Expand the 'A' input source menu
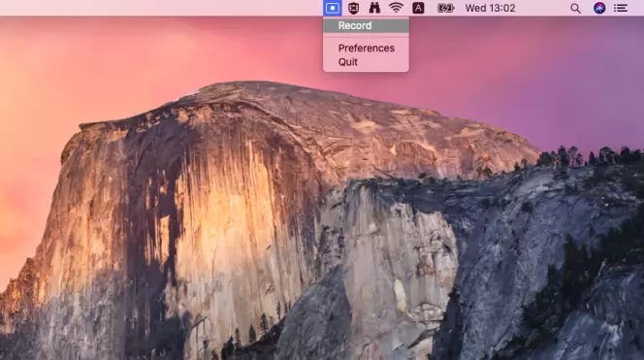This screenshot has width=644, height=360. coord(418,8)
